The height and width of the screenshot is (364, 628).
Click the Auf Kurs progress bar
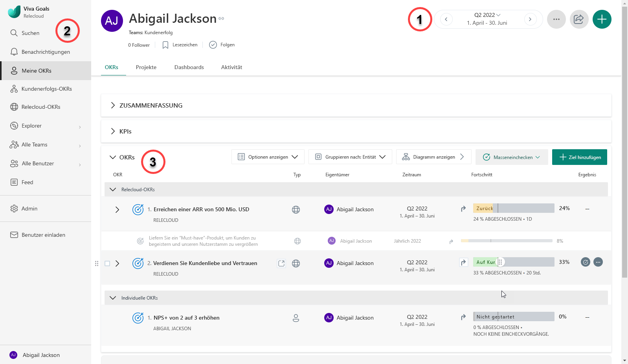click(514, 262)
